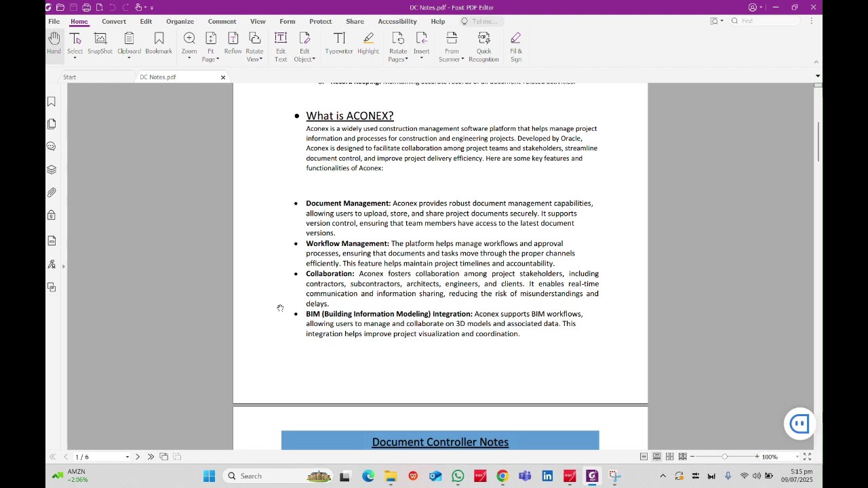The width and height of the screenshot is (868, 488).
Task: Switch to the Accessibility tab
Action: [397, 21]
